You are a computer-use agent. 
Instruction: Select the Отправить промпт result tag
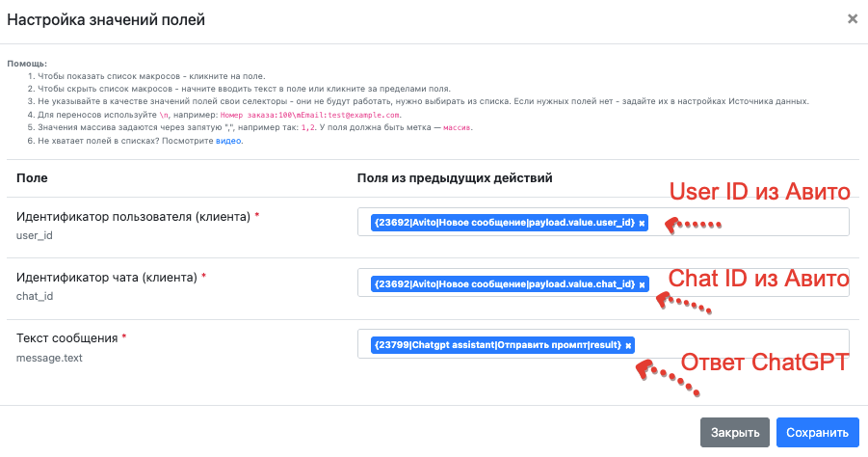498,345
